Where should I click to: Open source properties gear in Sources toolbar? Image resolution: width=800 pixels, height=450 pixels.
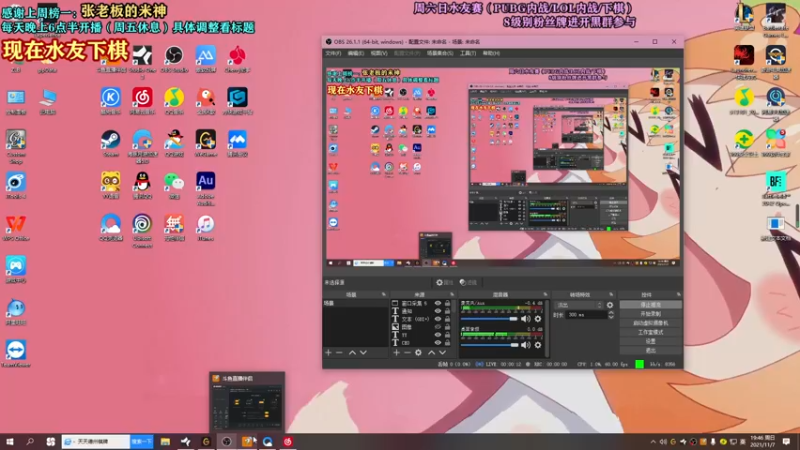pyautogui.click(x=418, y=353)
